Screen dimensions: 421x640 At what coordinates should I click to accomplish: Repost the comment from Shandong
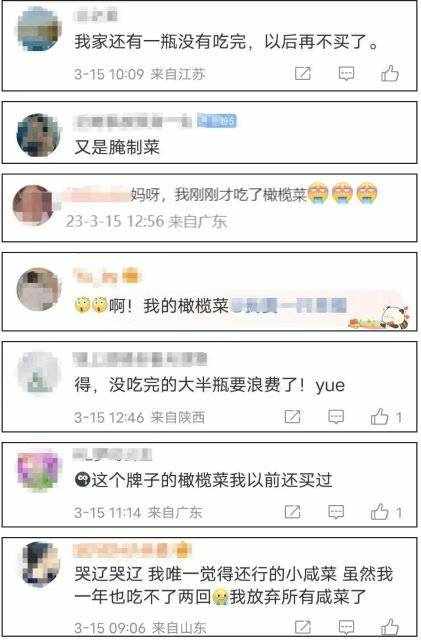(x=303, y=627)
